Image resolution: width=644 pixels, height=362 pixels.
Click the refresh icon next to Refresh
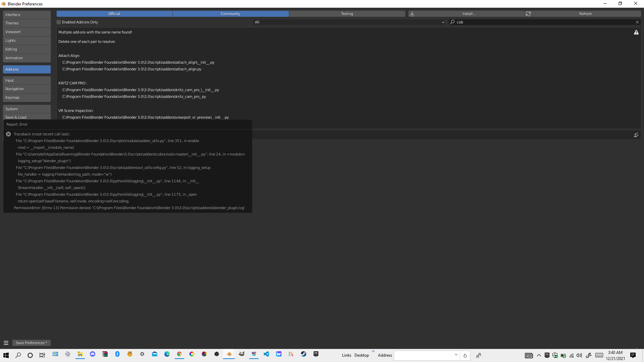coord(529,14)
